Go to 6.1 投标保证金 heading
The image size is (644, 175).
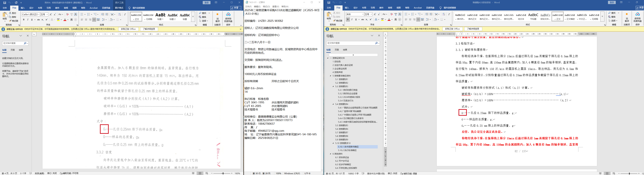pyautogui.click(x=342, y=157)
